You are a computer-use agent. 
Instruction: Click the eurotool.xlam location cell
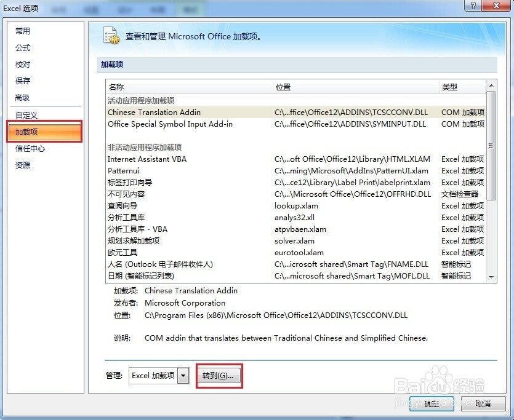click(x=299, y=253)
